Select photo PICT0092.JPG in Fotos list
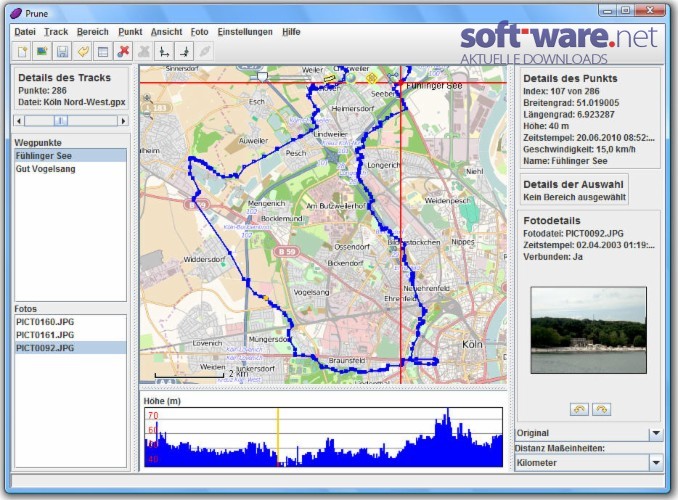Screen dimensions: 678x500 pyautogui.click(x=70, y=348)
